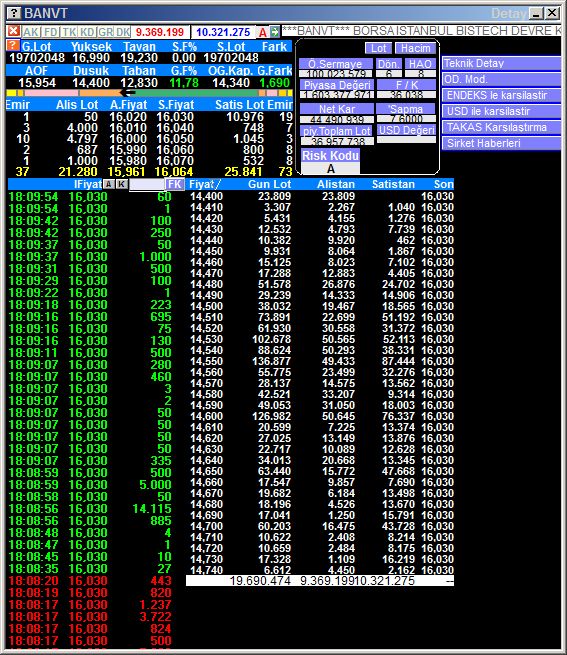Sort by the Gun Lot column header
Image resolution: width=567 pixels, height=655 pixels.
(x=270, y=184)
